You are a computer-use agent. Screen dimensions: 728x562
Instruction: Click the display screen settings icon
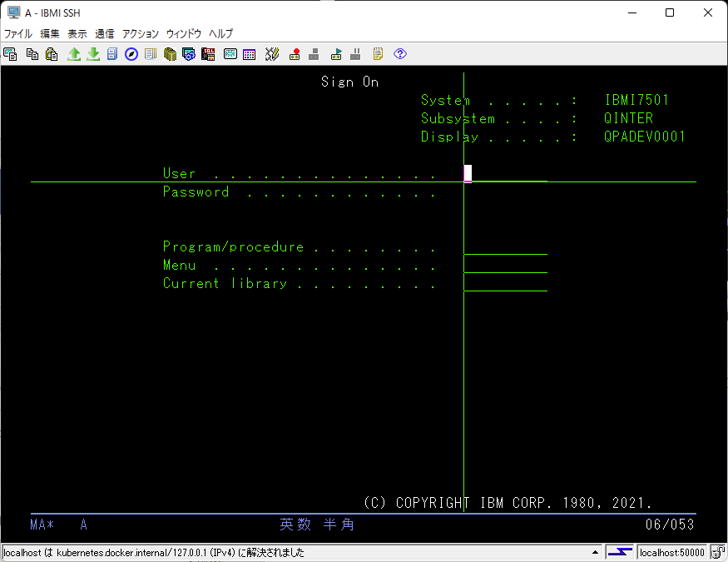[x=230, y=54]
